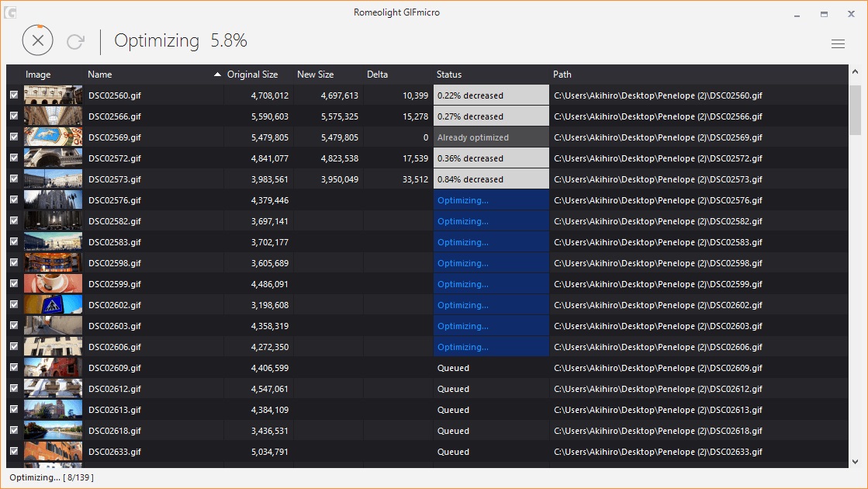Click the Path column header

[562, 75]
